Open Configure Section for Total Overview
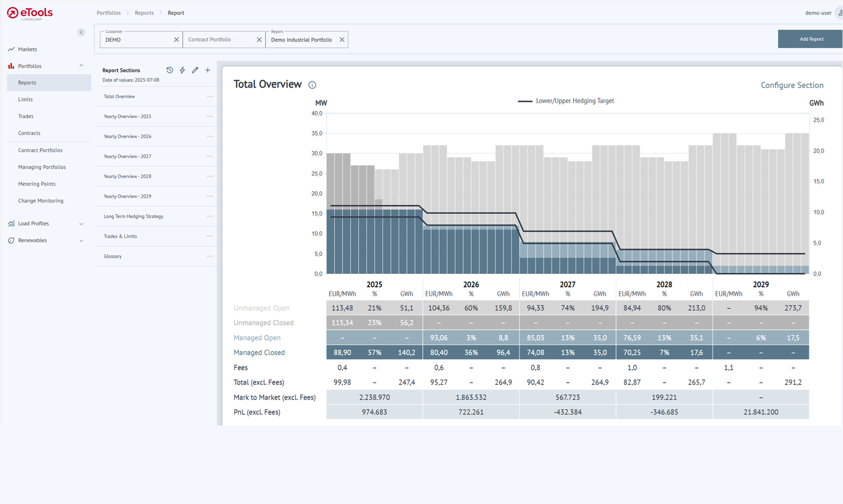 coord(792,85)
